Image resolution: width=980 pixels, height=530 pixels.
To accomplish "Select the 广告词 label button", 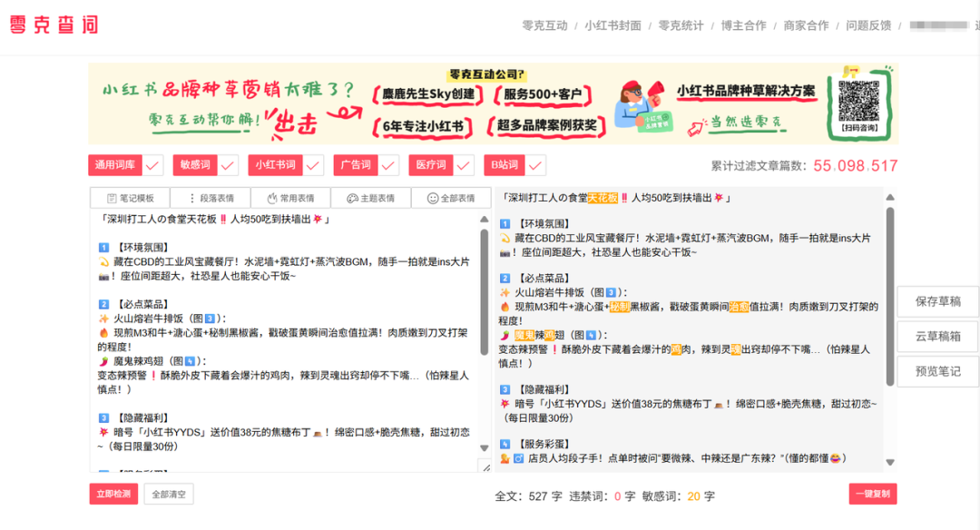I will click(356, 165).
